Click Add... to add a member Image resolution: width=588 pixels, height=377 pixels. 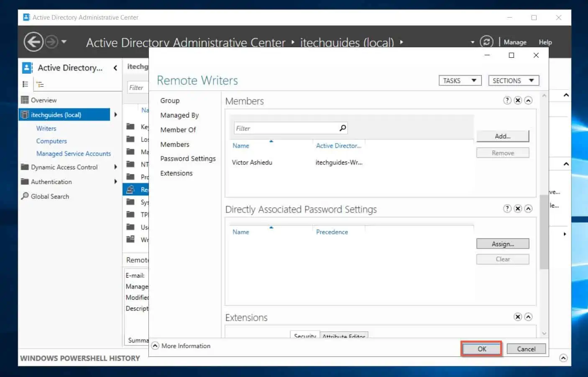503,136
